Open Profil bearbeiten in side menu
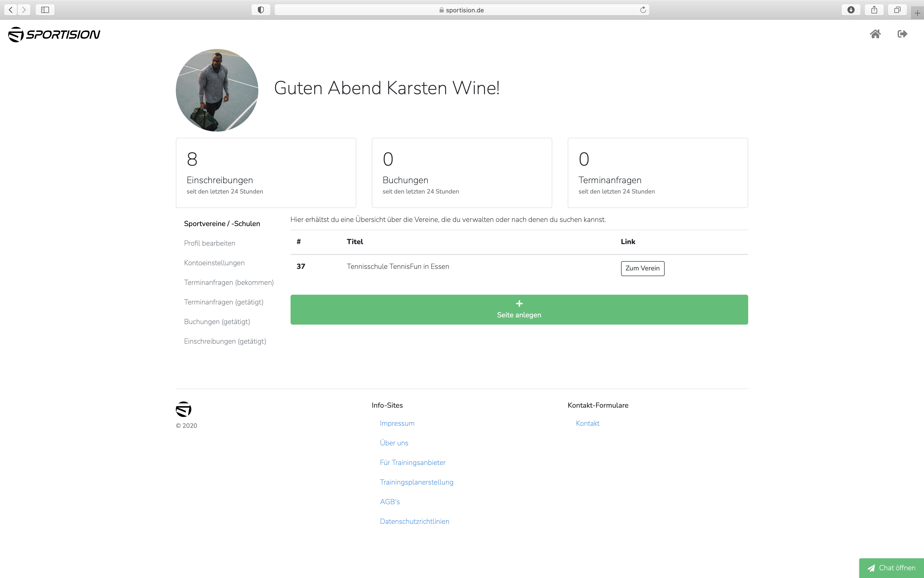 [x=210, y=243]
